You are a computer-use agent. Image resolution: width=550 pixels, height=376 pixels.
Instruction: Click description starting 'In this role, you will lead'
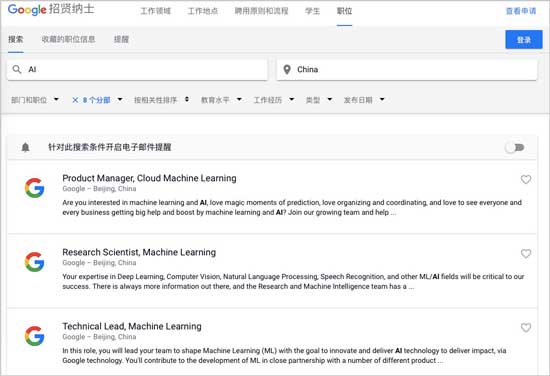point(284,355)
